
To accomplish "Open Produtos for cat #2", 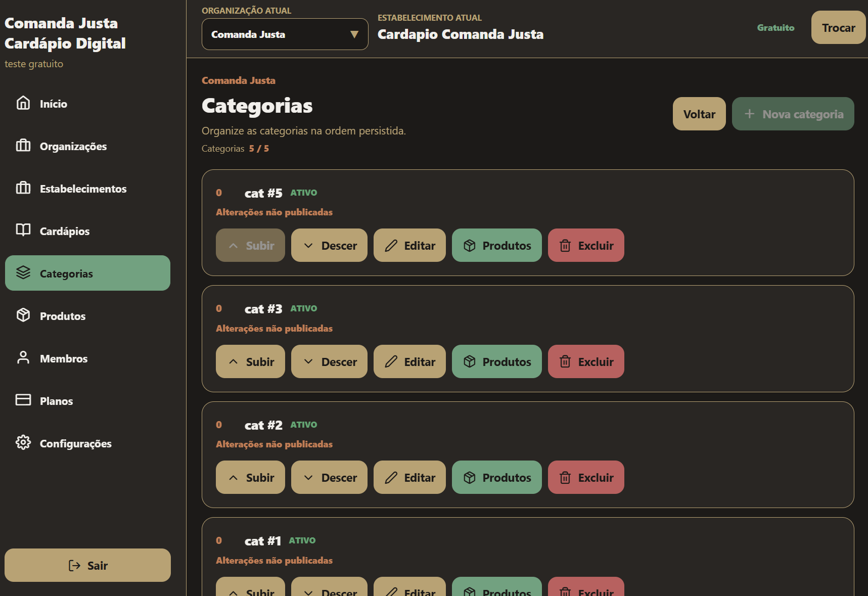I will (496, 477).
